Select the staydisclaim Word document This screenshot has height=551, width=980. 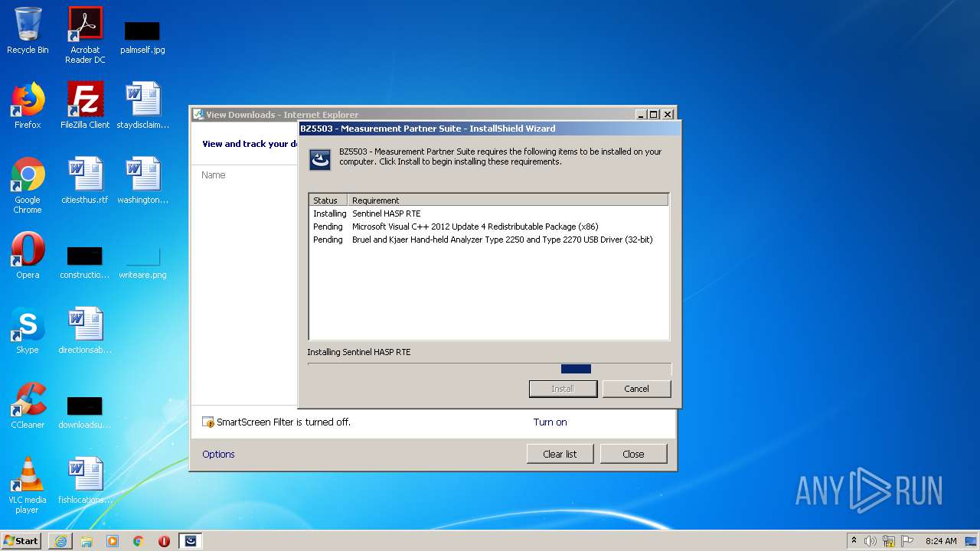(142, 106)
